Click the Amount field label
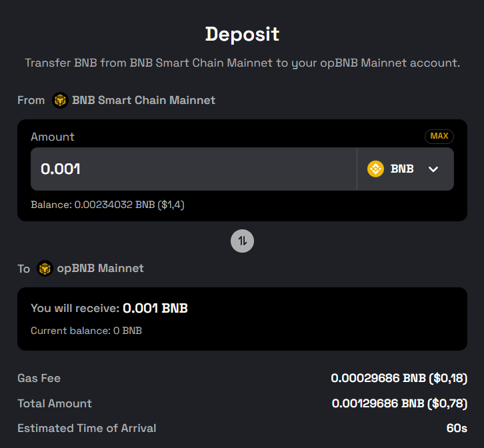484x448 pixels. tap(53, 137)
